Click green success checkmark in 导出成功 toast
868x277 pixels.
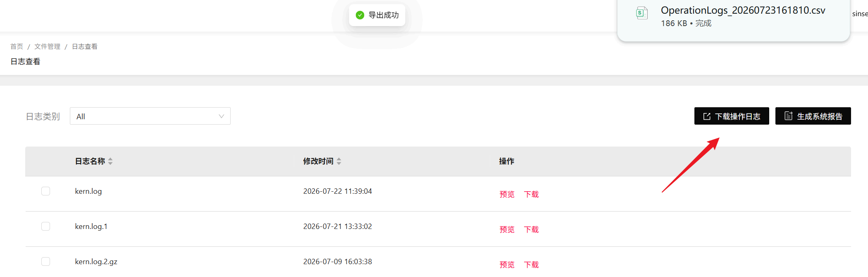tap(360, 15)
